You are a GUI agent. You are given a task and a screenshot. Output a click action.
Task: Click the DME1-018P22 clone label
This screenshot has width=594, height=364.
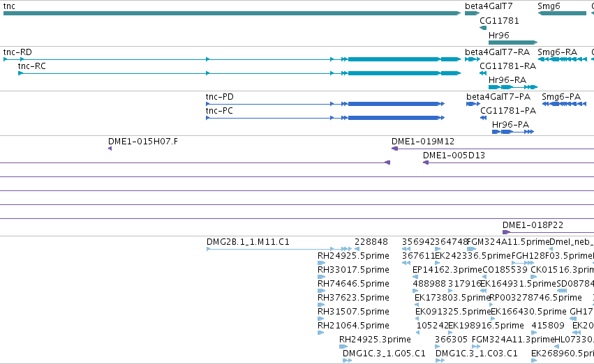[533, 225]
